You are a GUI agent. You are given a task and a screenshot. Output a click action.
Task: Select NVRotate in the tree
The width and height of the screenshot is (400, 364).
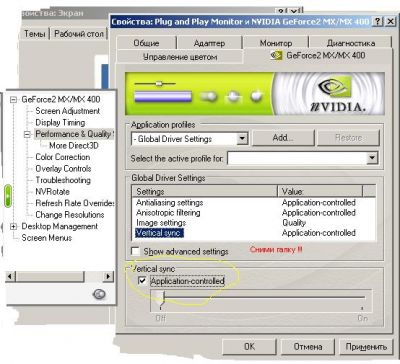click(52, 192)
